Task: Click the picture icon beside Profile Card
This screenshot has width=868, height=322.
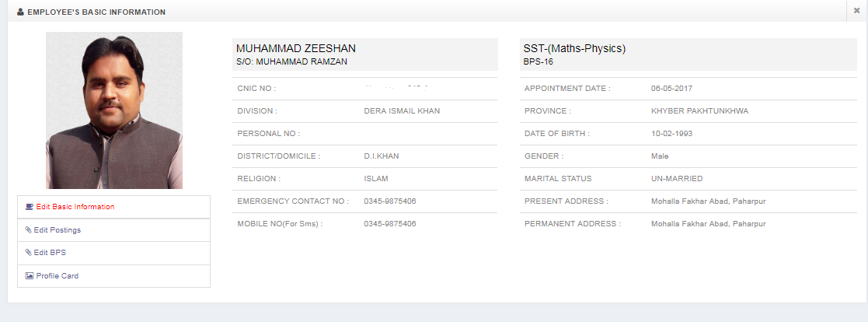Action: (x=30, y=275)
